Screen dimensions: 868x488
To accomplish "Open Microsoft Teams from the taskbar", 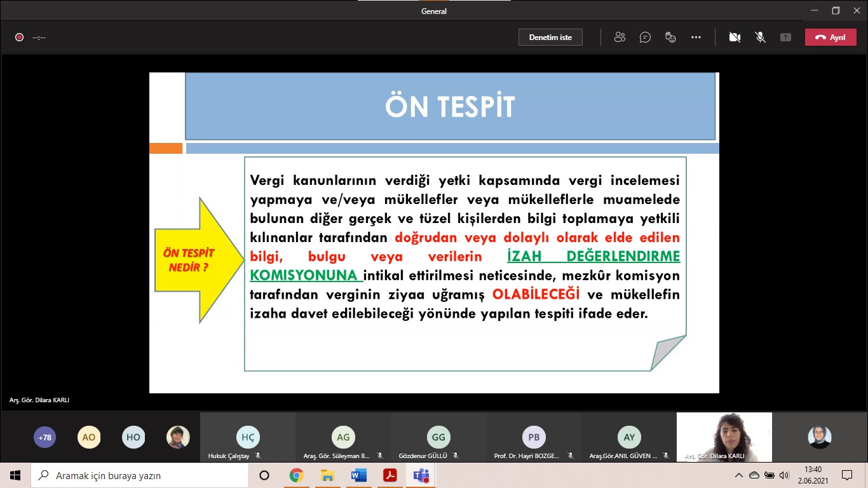I will (421, 475).
